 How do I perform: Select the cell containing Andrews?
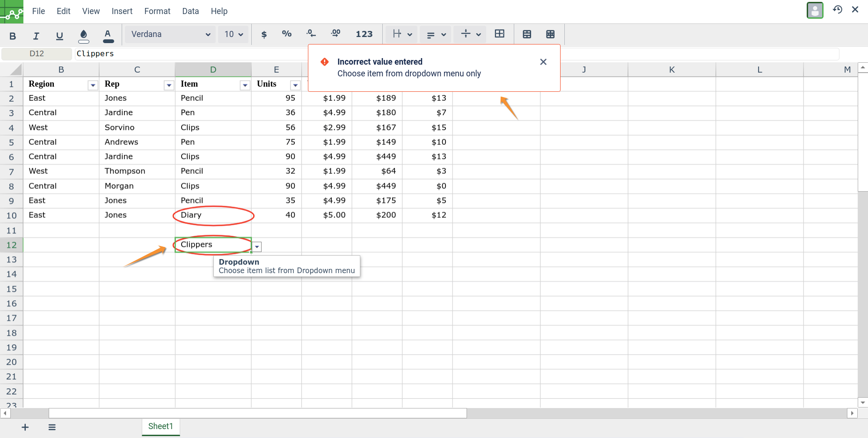tap(137, 142)
